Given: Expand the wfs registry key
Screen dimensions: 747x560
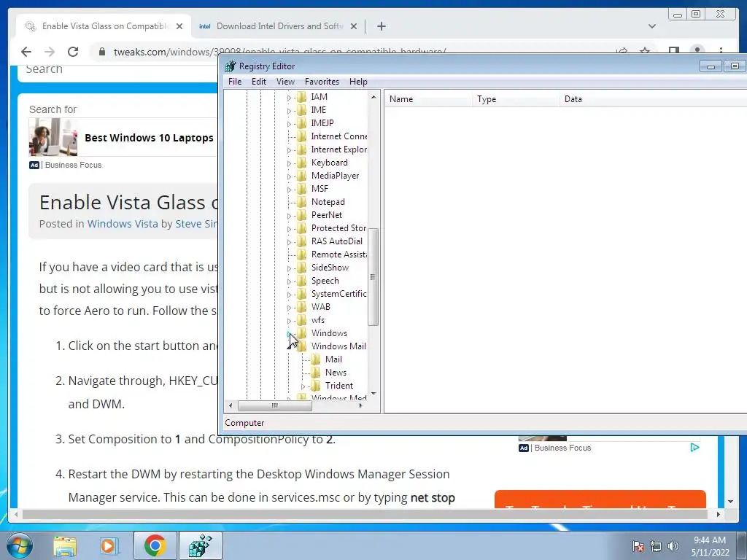Looking at the screenshot, I should click(289, 321).
